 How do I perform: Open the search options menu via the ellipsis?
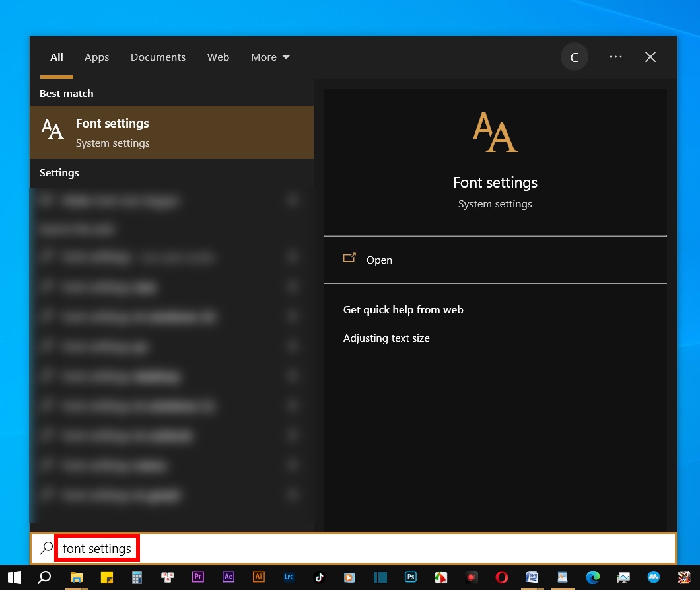point(615,57)
